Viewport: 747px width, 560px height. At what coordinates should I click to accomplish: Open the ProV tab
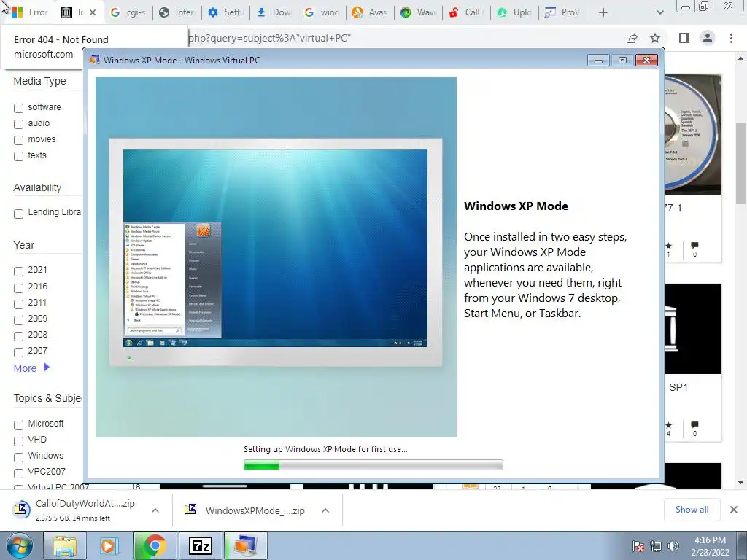(562, 12)
